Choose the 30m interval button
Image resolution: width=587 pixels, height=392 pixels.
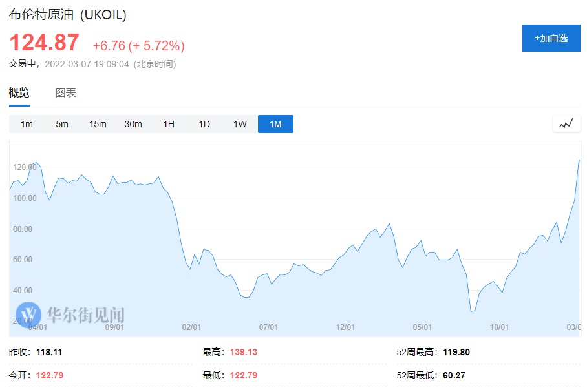pyautogui.click(x=133, y=124)
